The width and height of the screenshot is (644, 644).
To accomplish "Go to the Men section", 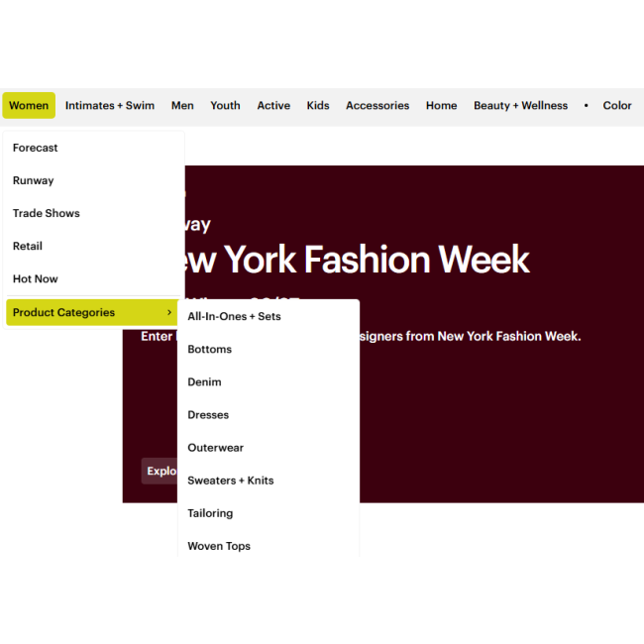I will click(x=182, y=106).
